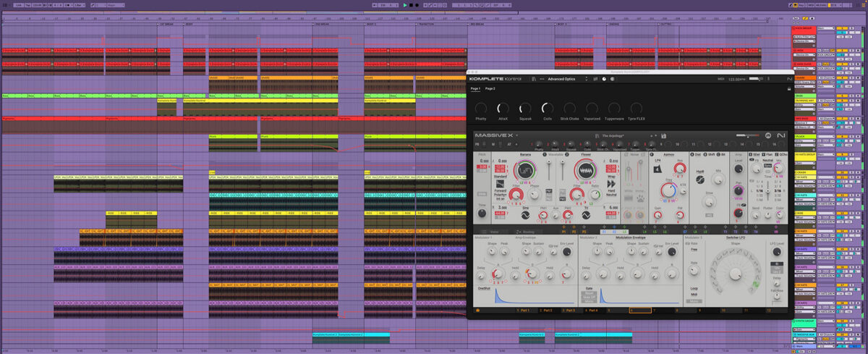Select the L4 modulation source slot
The height and width of the screenshot is (354, 868).
pos(644,232)
